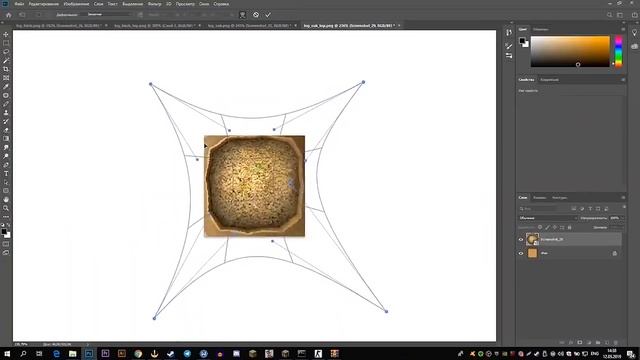
Task: Select the Crop tool
Action: pyautogui.click(x=6, y=69)
